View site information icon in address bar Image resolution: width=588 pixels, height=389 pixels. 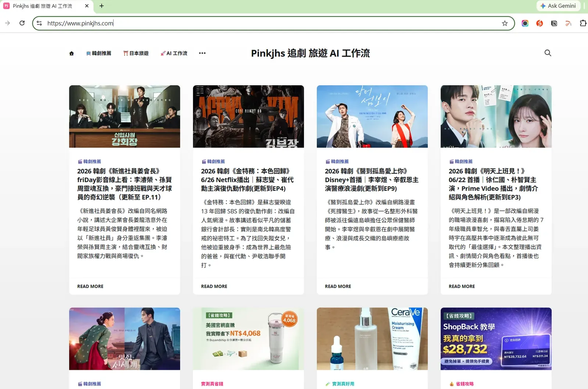39,23
